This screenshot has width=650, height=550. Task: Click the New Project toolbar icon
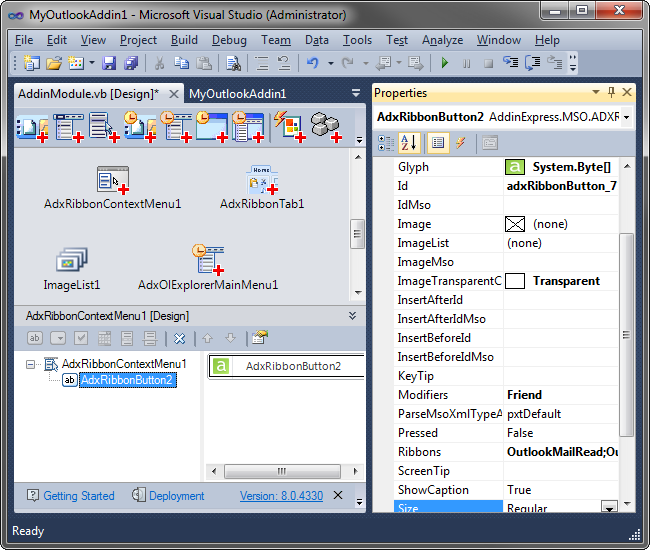[x=32, y=63]
